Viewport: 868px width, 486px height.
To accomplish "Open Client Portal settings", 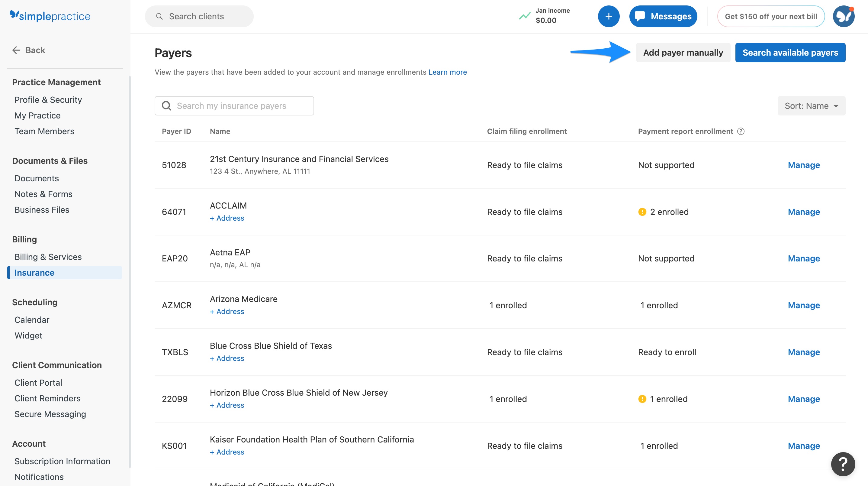I will pyautogui.click(x=38, y=383).
